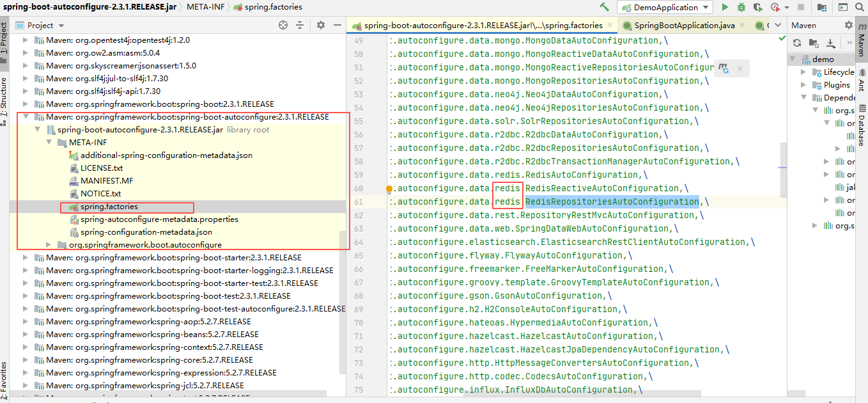
Task: Click the jar name breadcrumb
Action: point(89,7)
